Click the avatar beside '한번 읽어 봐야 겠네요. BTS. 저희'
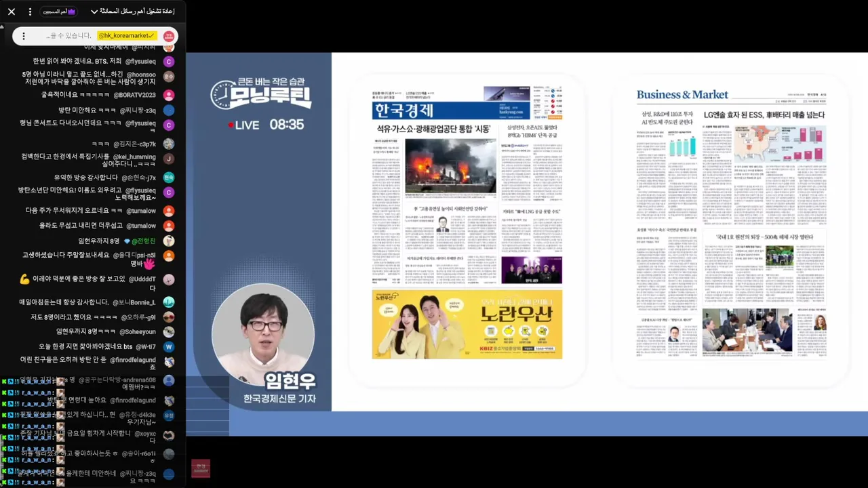 (x=169, y=62)
